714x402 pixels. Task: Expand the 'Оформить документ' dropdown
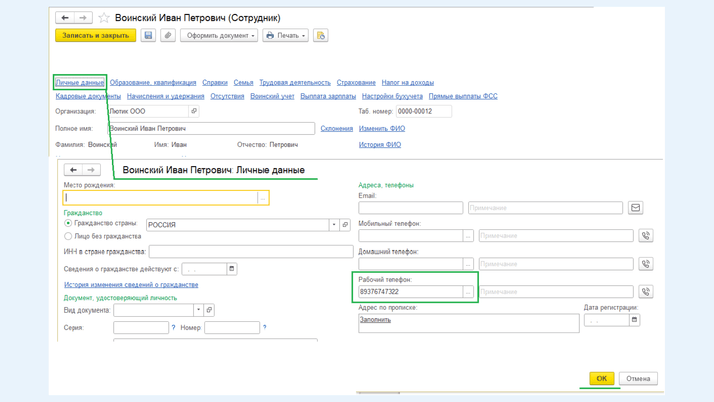(x=219, y=36)
